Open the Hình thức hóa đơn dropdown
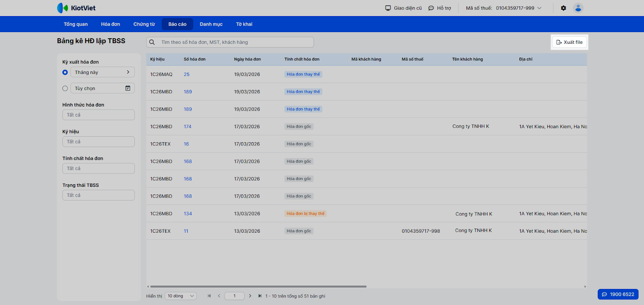644x305 pixels. tap(98, 115)
